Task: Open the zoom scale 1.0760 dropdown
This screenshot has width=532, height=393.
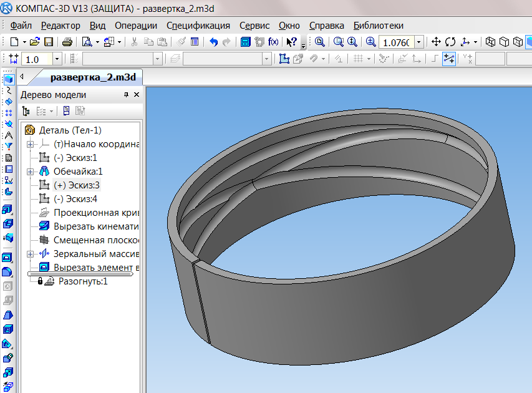Action: click(418, 42)
